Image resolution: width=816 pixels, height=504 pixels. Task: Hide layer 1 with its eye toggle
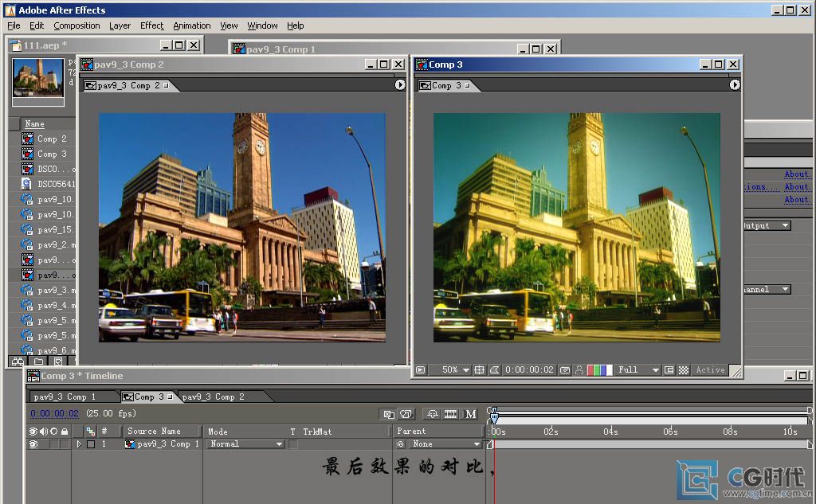coord(33,444)
